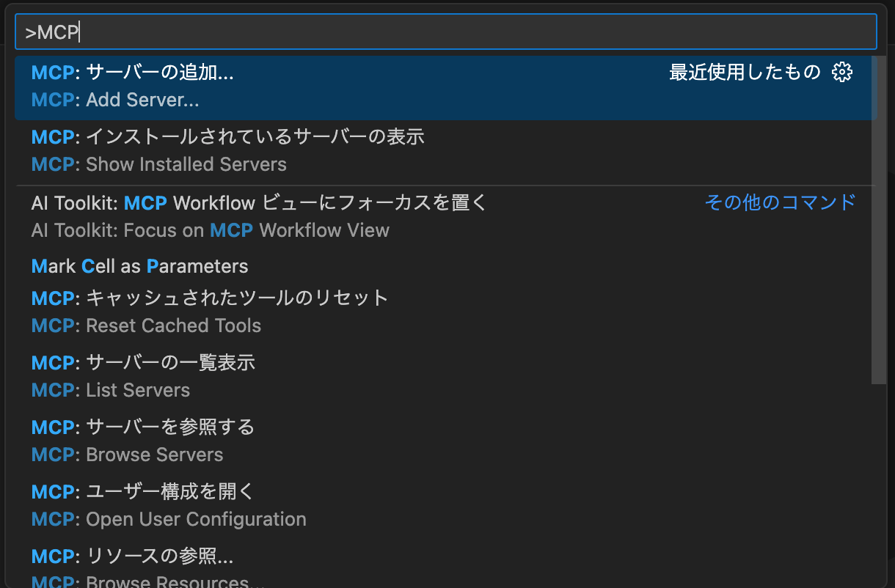
Task: Click the gear icon next to Add Server
Action: tap(843, 71)
